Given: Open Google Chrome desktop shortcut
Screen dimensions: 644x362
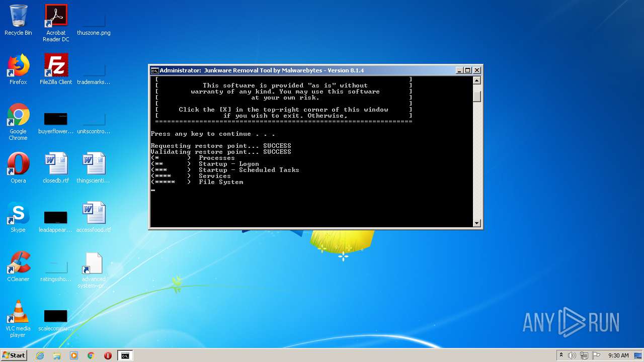Looking at the screenshot, I should coord(18,122).
